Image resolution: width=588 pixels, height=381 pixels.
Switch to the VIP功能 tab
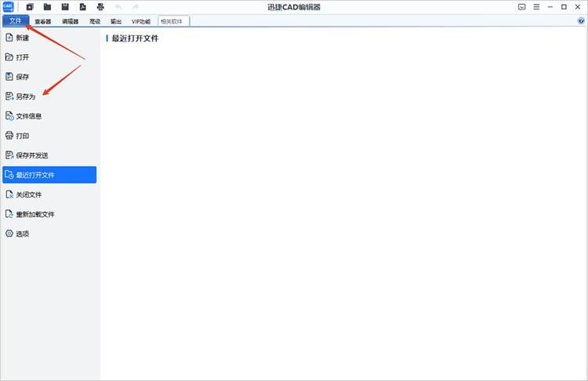tap(141, 21)
